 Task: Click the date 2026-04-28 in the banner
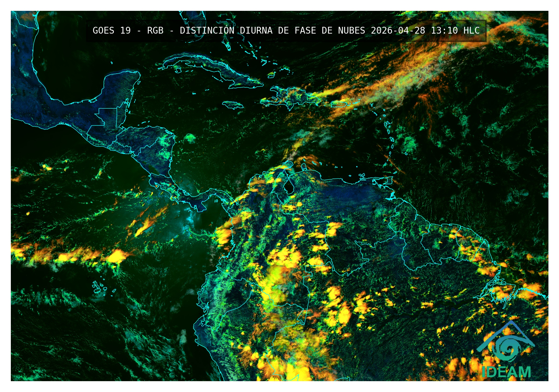(398, 31)
